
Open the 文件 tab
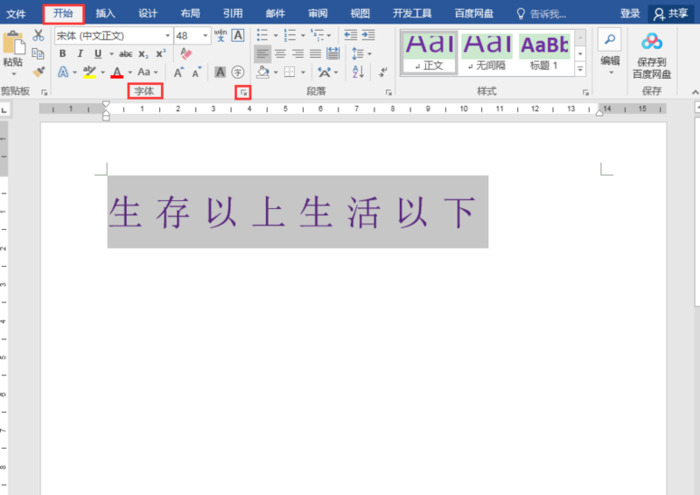pos(17,14)
